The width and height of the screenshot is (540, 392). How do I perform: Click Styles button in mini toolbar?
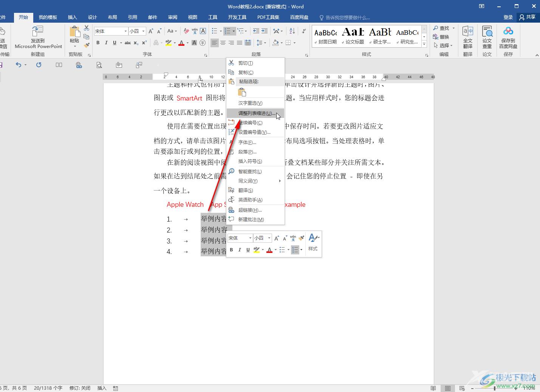point(313,243)
